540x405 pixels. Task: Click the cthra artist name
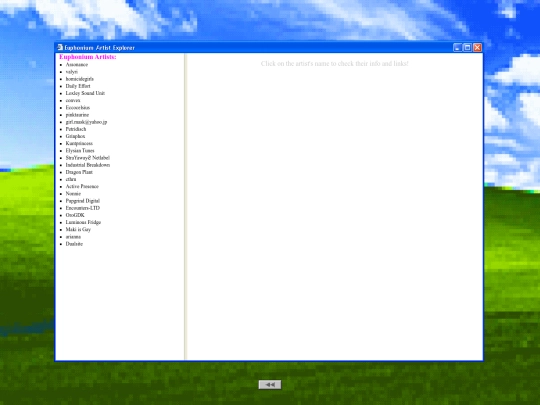(71, 179)
